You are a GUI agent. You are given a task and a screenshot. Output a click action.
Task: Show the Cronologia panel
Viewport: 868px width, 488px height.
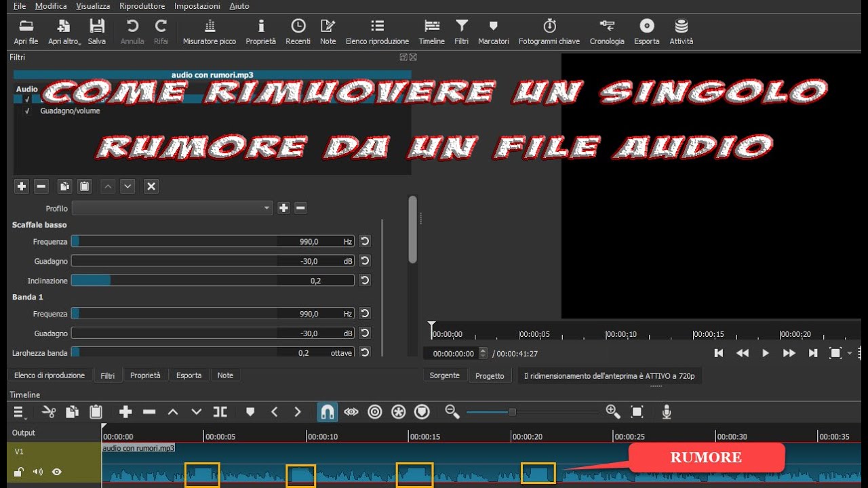pyautogui.click(x=607, y=32)
